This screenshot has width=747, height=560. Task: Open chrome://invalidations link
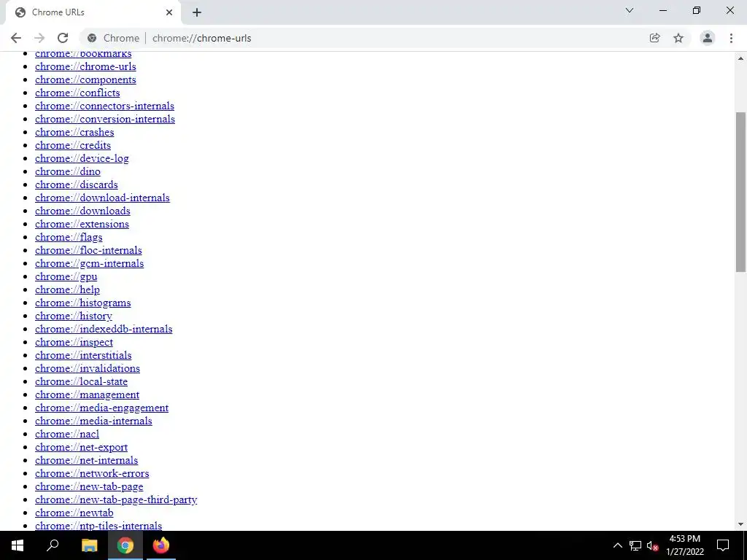click(88, 368)
